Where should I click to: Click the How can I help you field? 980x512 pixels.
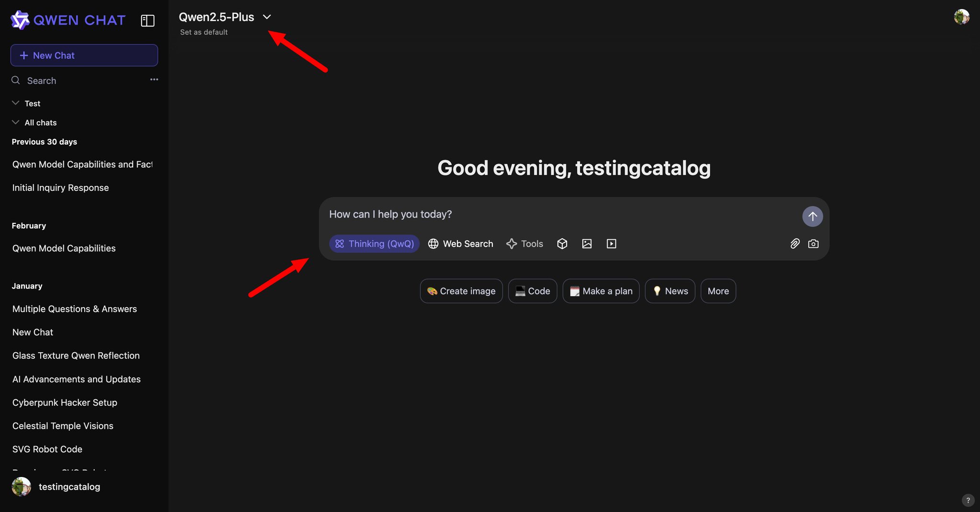pyautogui.click(x=560, y=214)
